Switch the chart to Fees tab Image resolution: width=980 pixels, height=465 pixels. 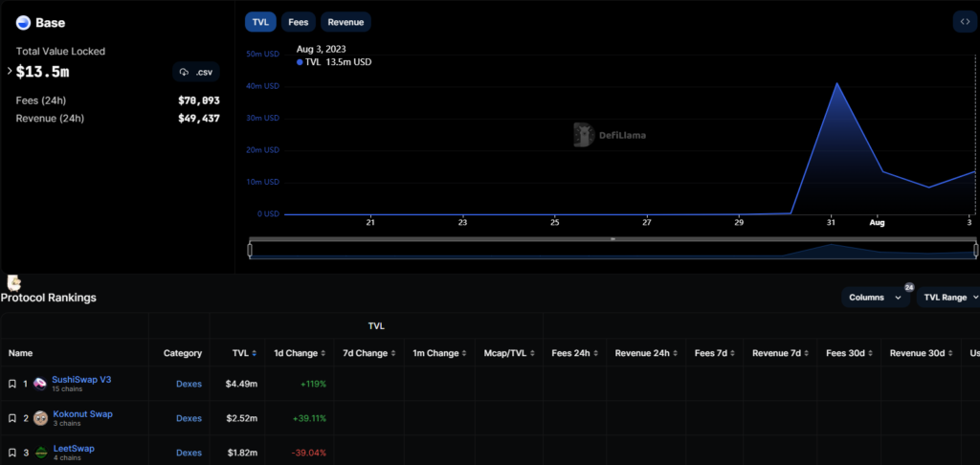pyautogui.click(x=298, y=21)
